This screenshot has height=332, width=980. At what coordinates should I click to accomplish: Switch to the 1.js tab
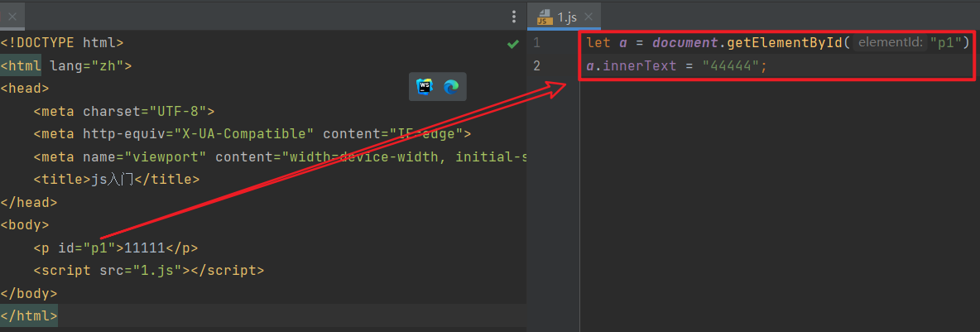pos(564,17)
